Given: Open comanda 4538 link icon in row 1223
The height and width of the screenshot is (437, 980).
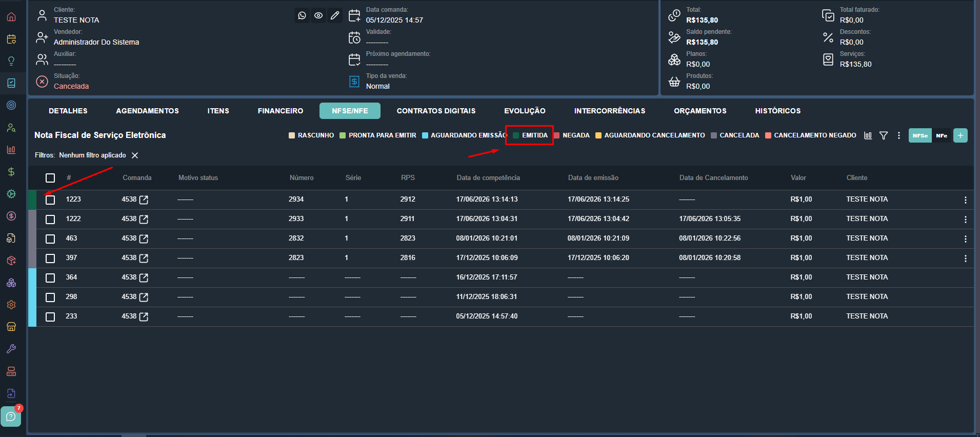Looking at the screenshot, I should pos(144,200).
